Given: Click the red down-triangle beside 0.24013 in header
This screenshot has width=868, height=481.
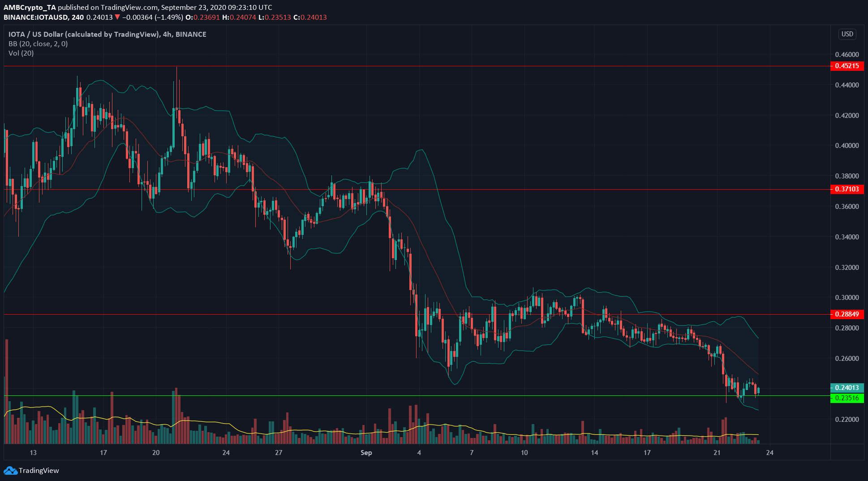Looking at the screenshot, I should [x=117, y=17].
